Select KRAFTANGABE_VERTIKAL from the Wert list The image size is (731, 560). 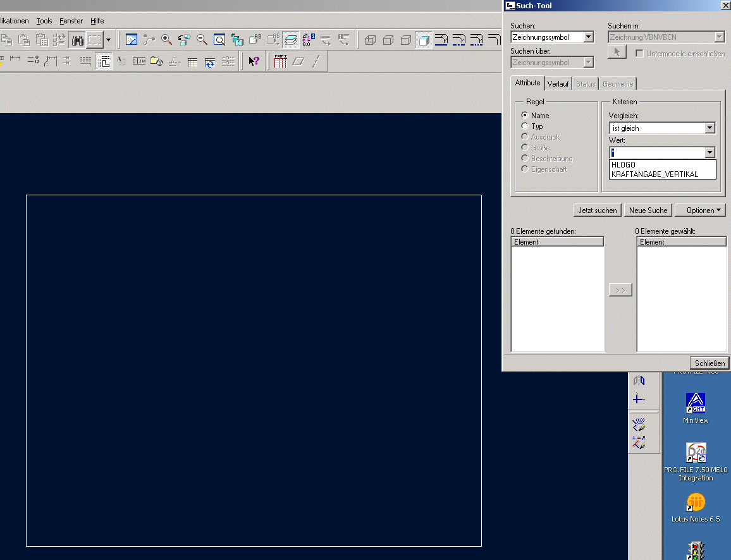[663, 174]
